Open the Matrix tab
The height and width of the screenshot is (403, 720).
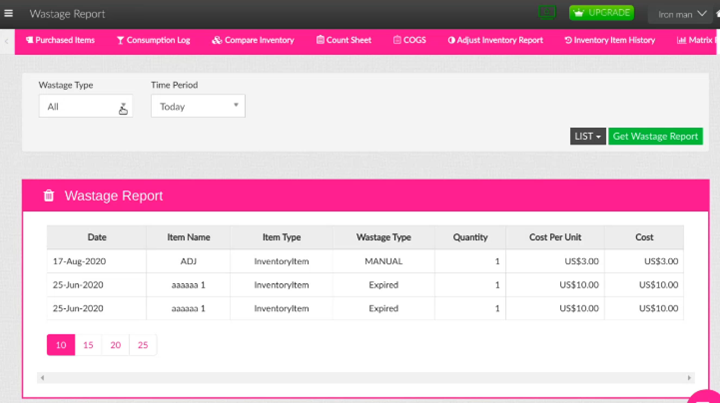coord(695,40)
